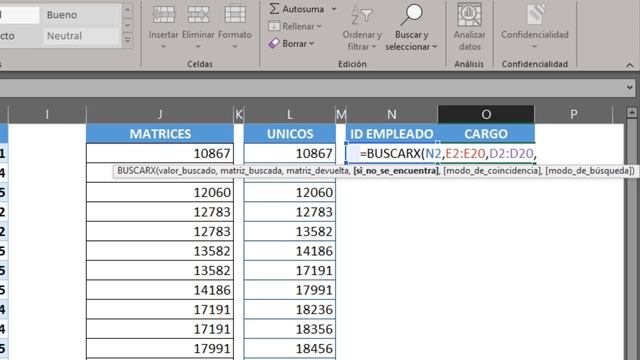Expand the cell styles gallery

point(127,40)
